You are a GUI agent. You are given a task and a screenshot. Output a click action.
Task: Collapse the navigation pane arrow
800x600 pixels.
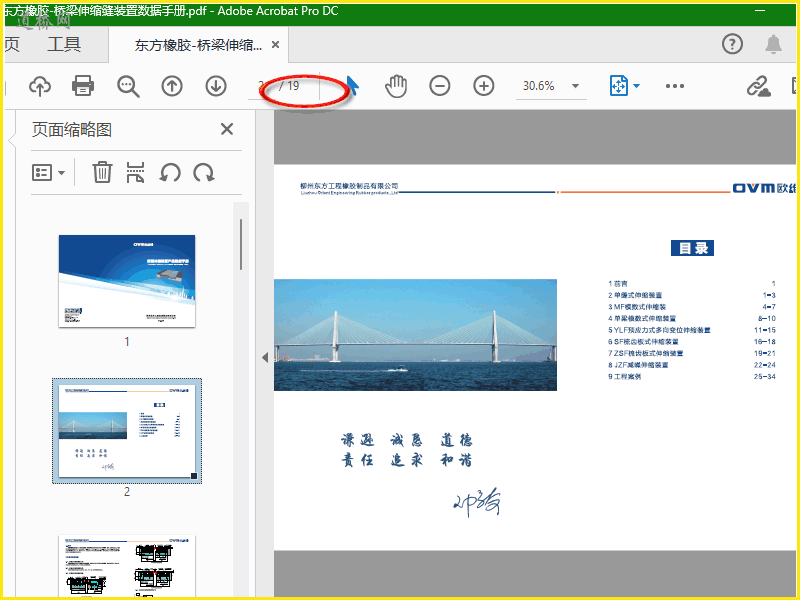(265, 357)
